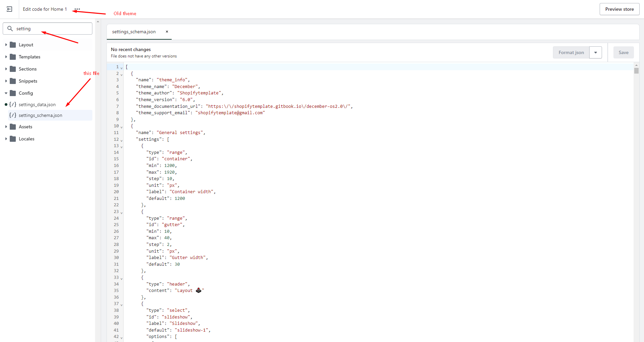Collapse the Config folder
644x342 pixels.
[x=6, y=93]
